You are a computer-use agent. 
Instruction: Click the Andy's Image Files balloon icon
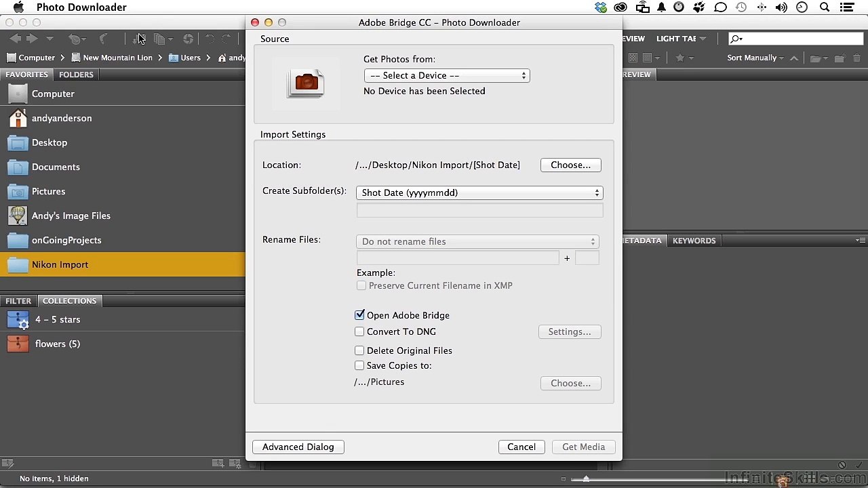[x=18, y=216]
